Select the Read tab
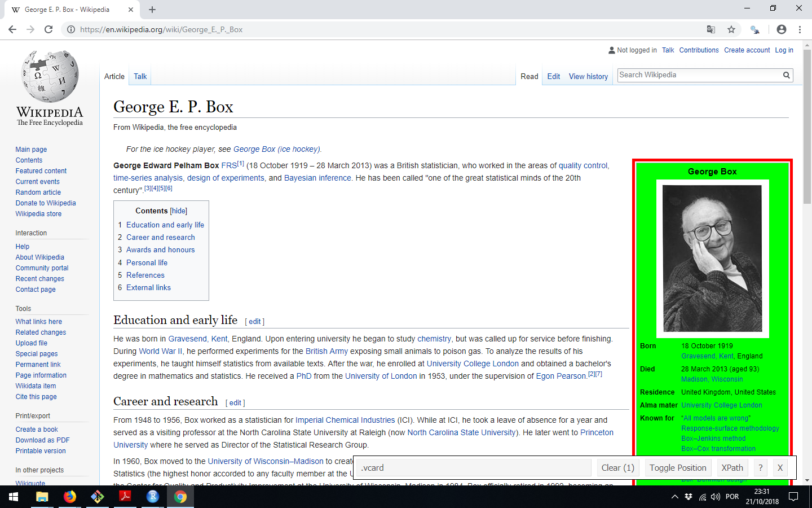The width and height of the screenshot is (812, 508). click(x=529, y=76)
